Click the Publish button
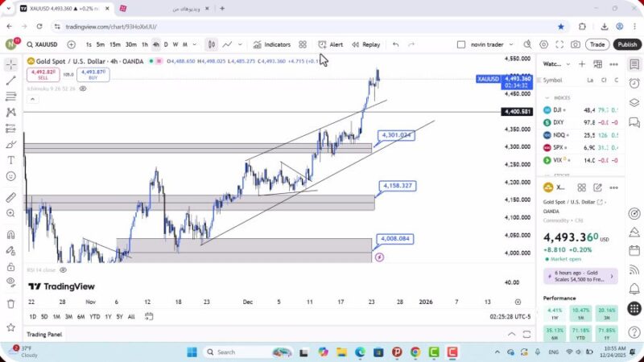The height and width of the screenshot is (362, 644). [626, 44]
